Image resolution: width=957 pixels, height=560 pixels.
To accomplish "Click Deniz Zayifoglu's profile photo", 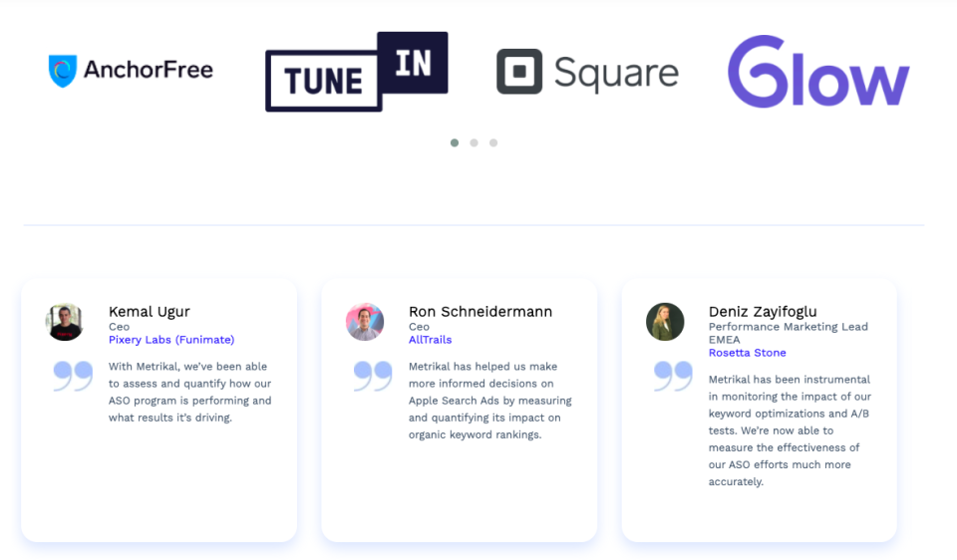I will (665, 322).
